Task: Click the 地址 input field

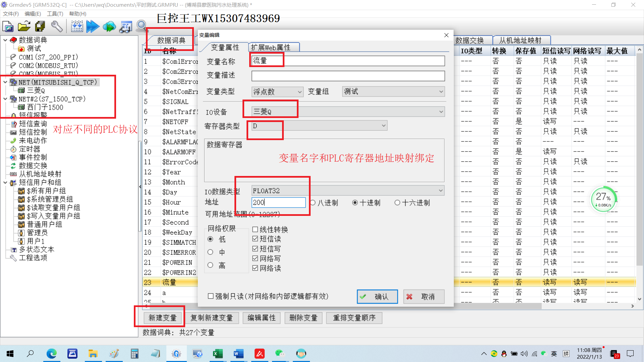Action: [x=278, y=202]
